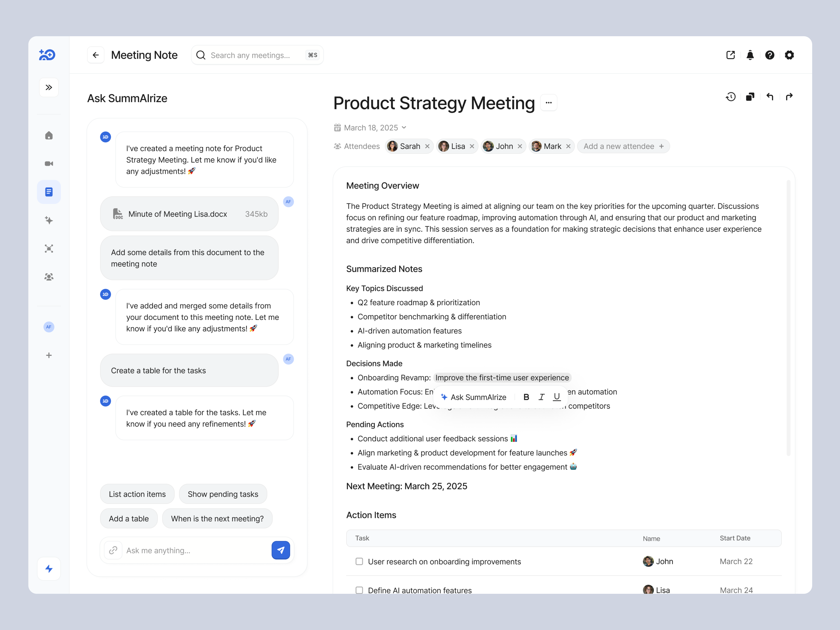The width and height of the screenshot is (840, 630).
Task: Undo the last change
Action: [x=770, y=97]
